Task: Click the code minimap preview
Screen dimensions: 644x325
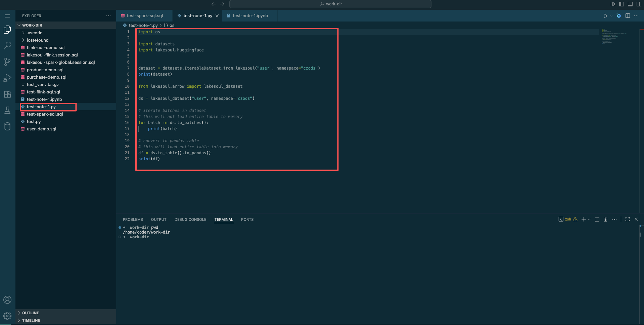Action: (614, 36)
